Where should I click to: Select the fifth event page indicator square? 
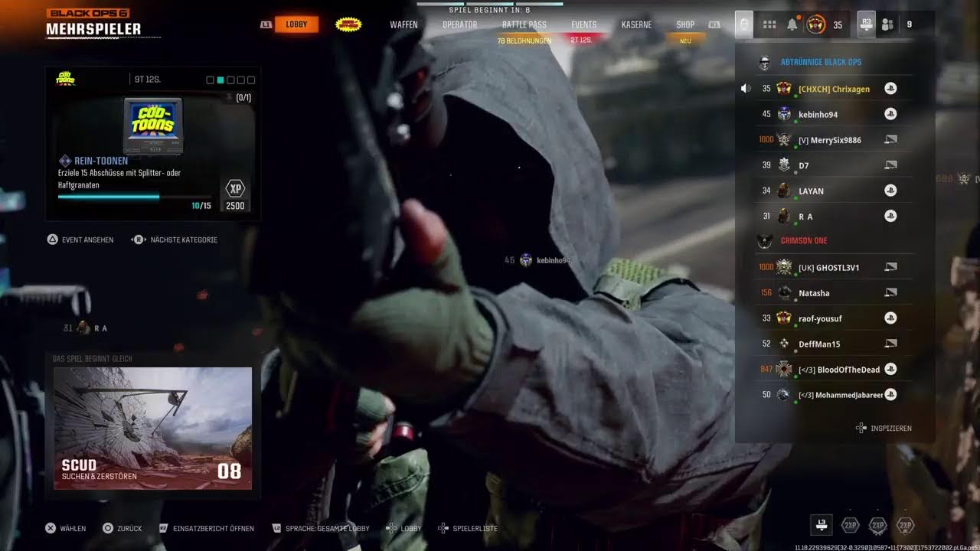pos(251,80)
